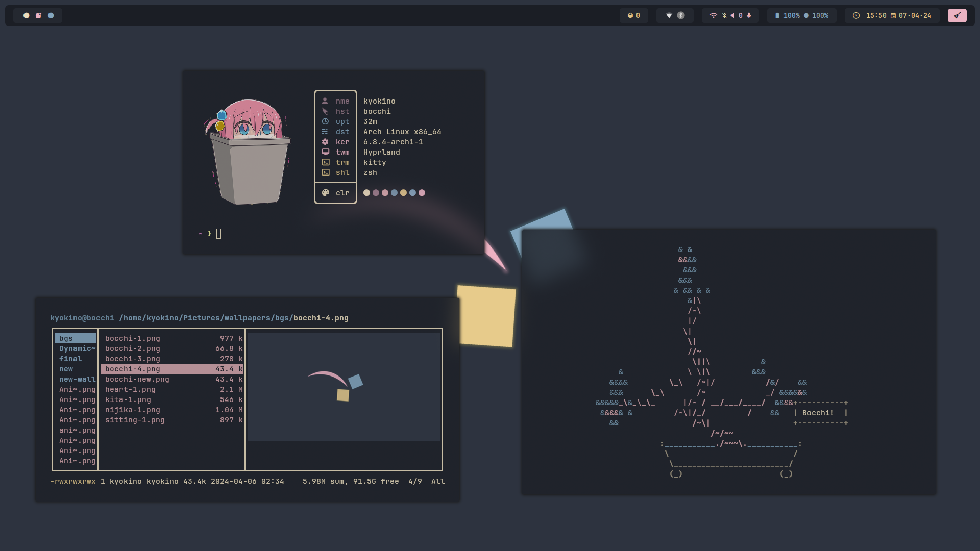Enter the final folder in sidebar

coord(70,359)
